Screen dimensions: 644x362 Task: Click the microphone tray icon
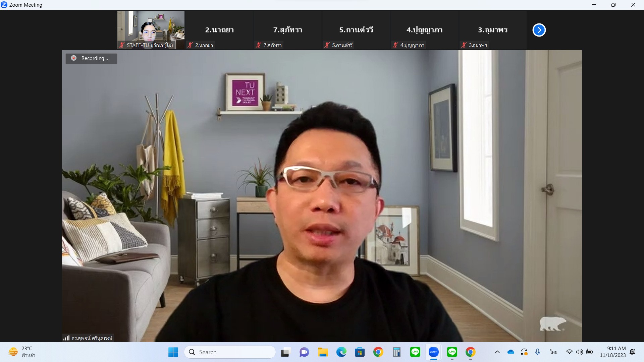[538, 352]
